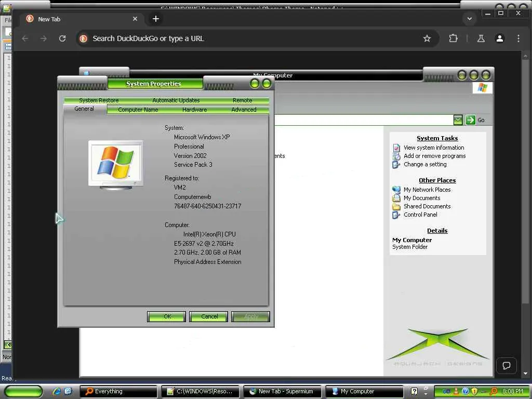Image resolution: width=532 pixels, height=399 pixels.
Task: Go forward with the browser forward arrow
Action: pyautogui.click(x=44, y=38)
